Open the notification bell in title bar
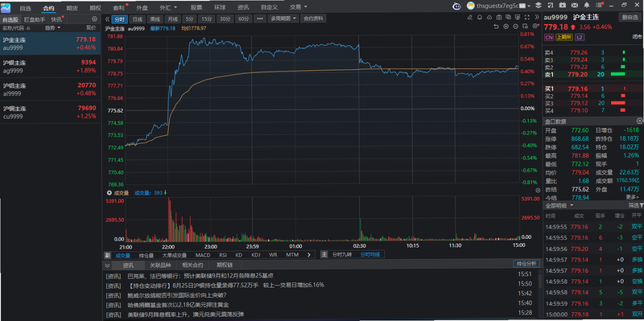Viewport: 644px width, 321px height. [x=587, y=6]
